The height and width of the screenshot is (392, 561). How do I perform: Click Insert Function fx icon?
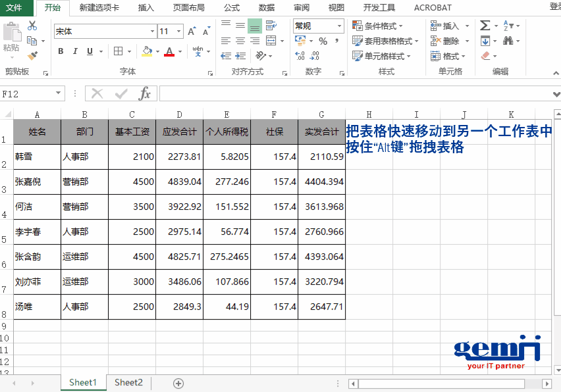[144, 94]
